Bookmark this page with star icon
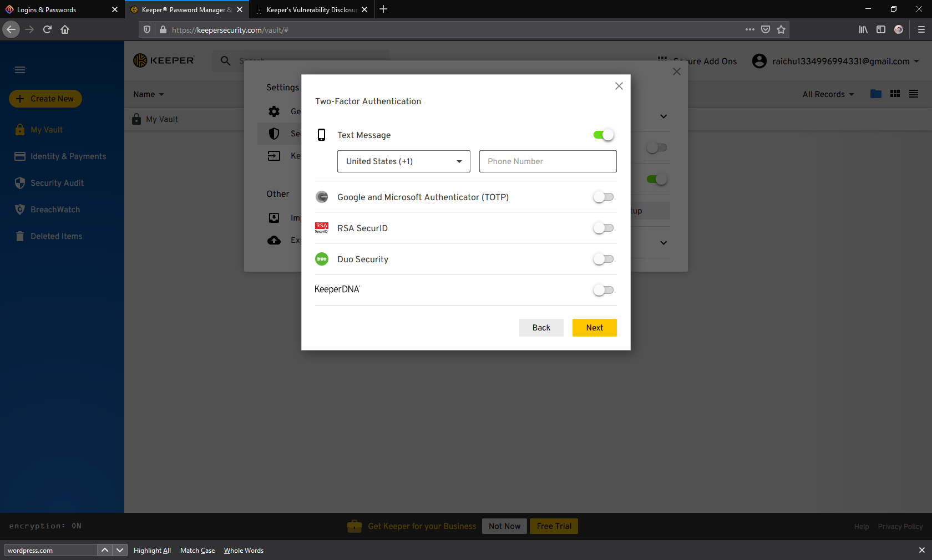 (x=781, y=30)
